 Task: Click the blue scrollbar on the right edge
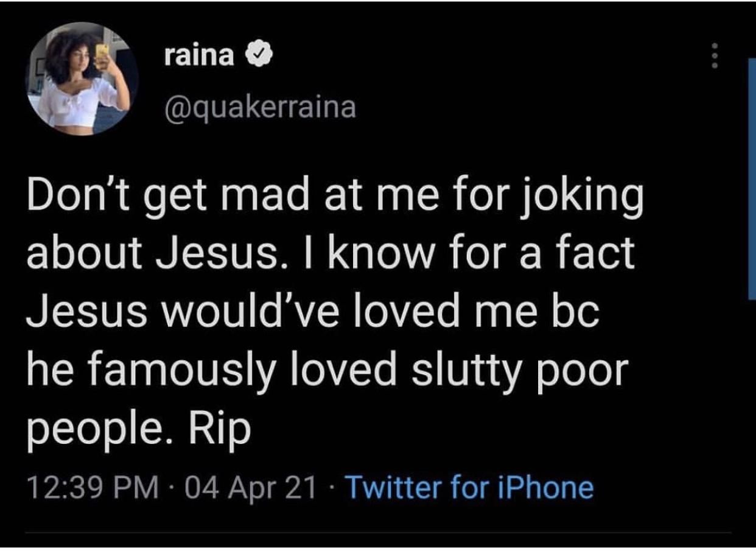coord(751,178)
